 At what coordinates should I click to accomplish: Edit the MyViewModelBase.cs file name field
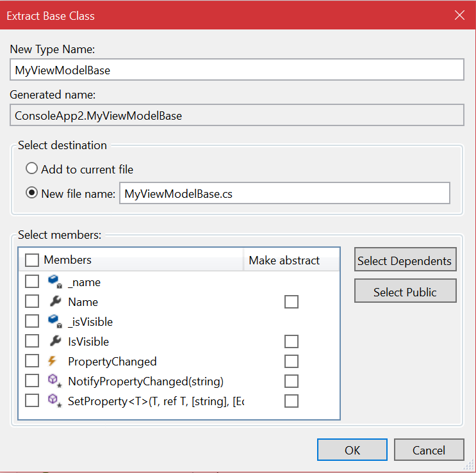click(284, 193)
